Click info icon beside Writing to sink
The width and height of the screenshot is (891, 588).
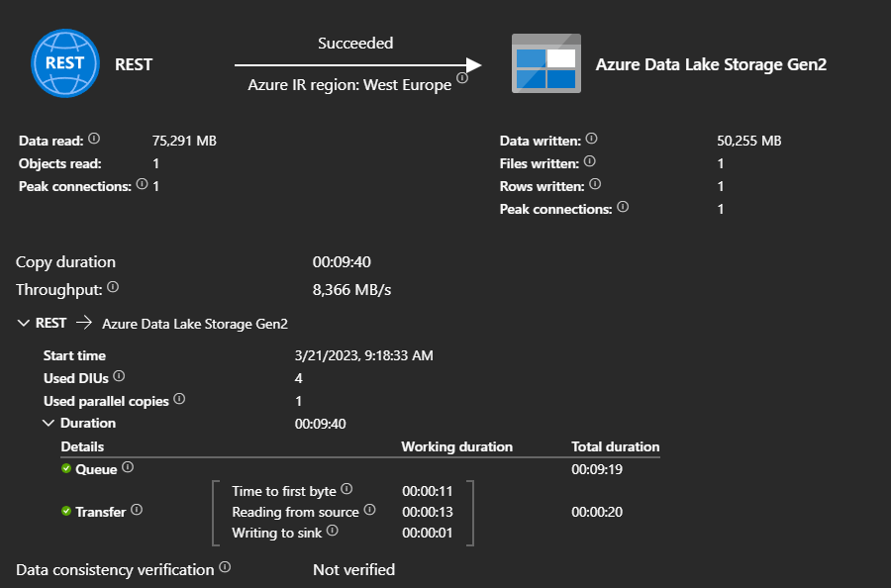tap(333, 531)
